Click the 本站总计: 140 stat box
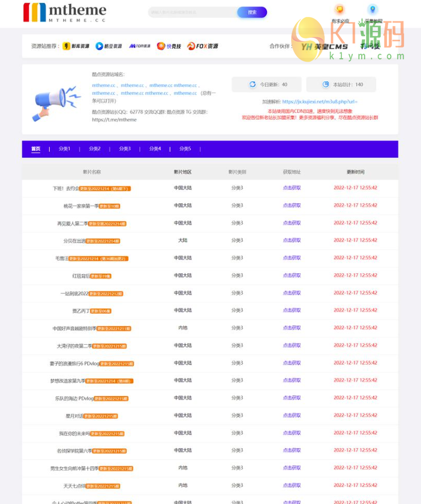 pyautogui.click(x=341, y=84)
